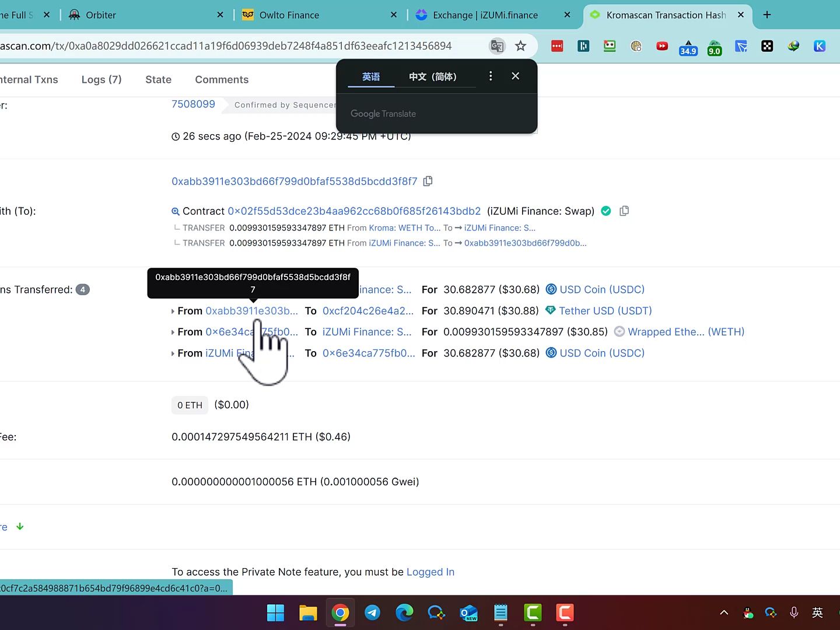Open the globe-with-arrow extension icon

tap(793, 46)
